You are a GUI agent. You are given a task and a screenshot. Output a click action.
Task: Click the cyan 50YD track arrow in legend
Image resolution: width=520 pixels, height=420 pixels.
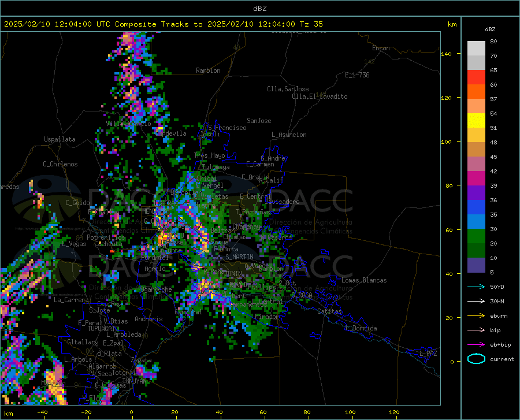(476, 287)
